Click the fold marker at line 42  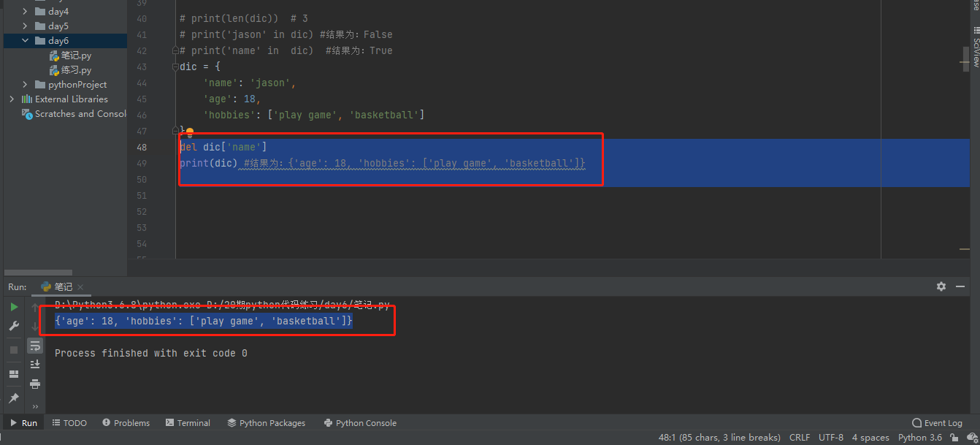(175, 51)
